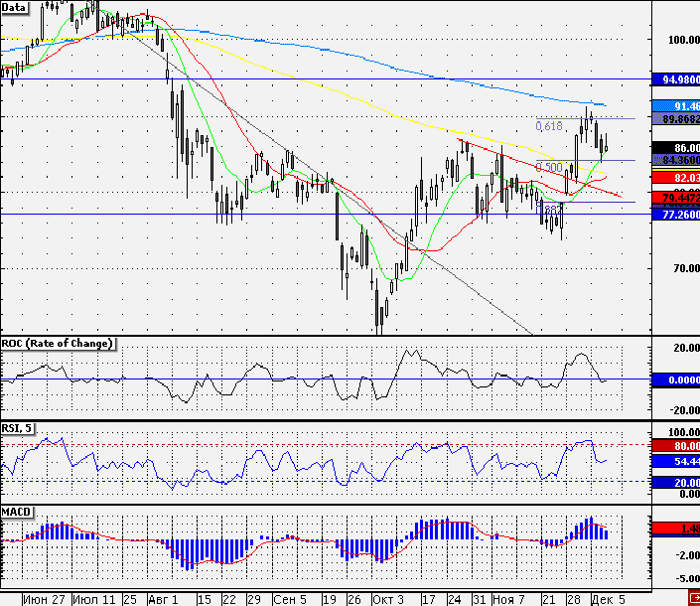This screenshot has width=700, height=606.
Task: Select the black 86.00 current price tag
Action: point(676,148)
